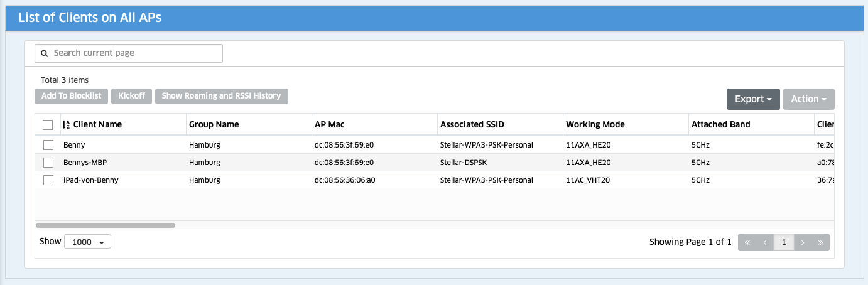The image size is (868, 285).
Task: Click the Client Name sort icon
Action: [x=66, y=124]
